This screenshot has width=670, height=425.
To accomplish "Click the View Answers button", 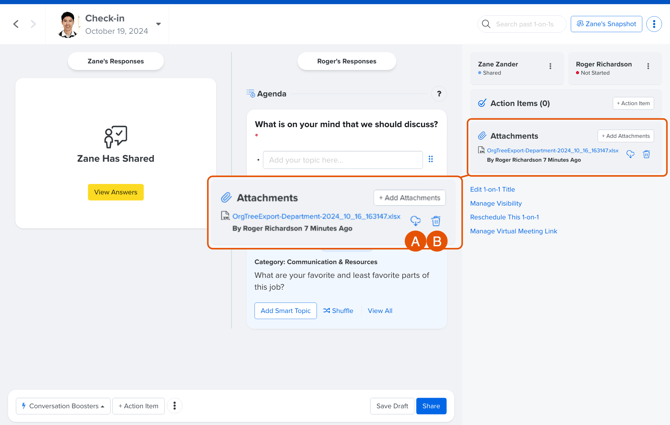I will coord(116,192).
